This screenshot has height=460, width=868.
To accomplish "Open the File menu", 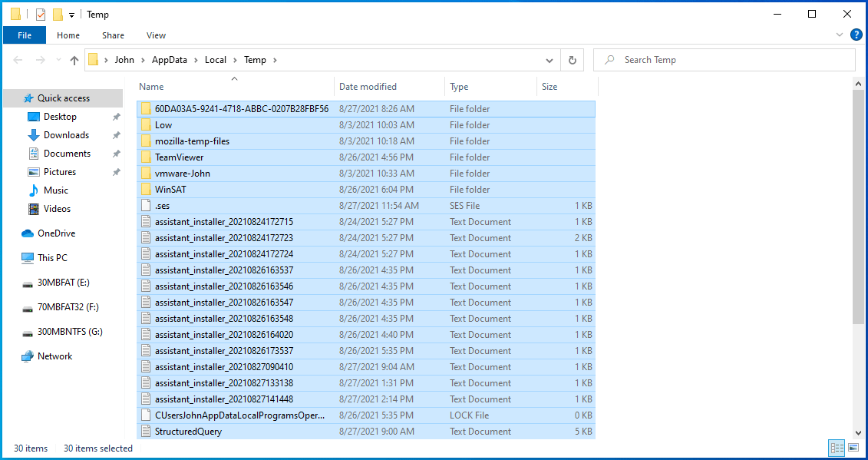I will coord(25,35).
